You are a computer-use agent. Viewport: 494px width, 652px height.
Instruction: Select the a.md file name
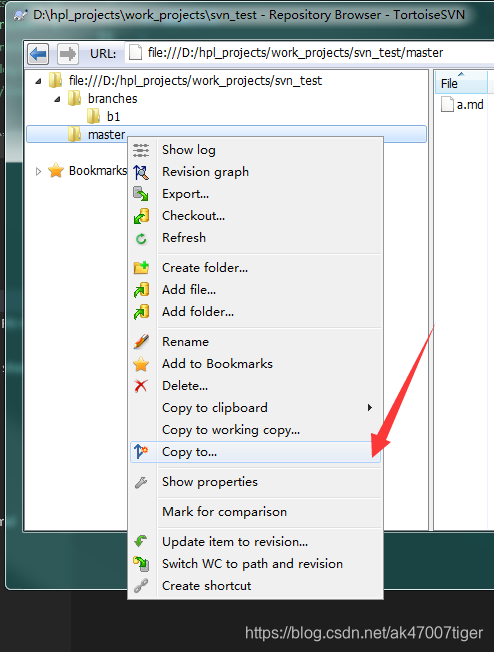coord(470,105)
